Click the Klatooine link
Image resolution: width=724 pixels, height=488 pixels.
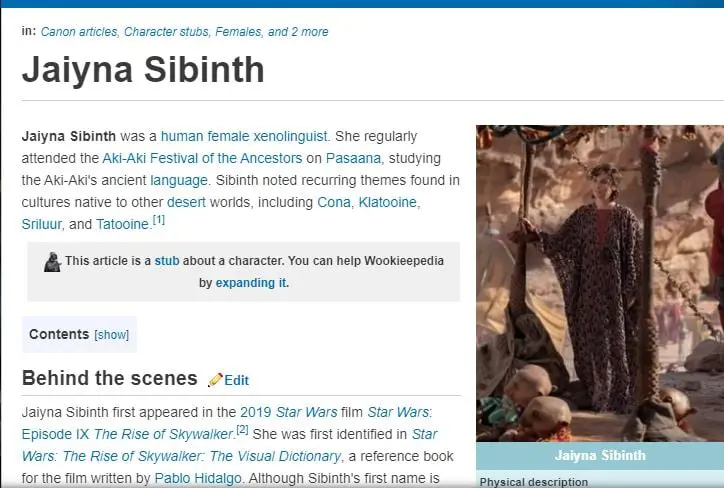coord(387,202)
